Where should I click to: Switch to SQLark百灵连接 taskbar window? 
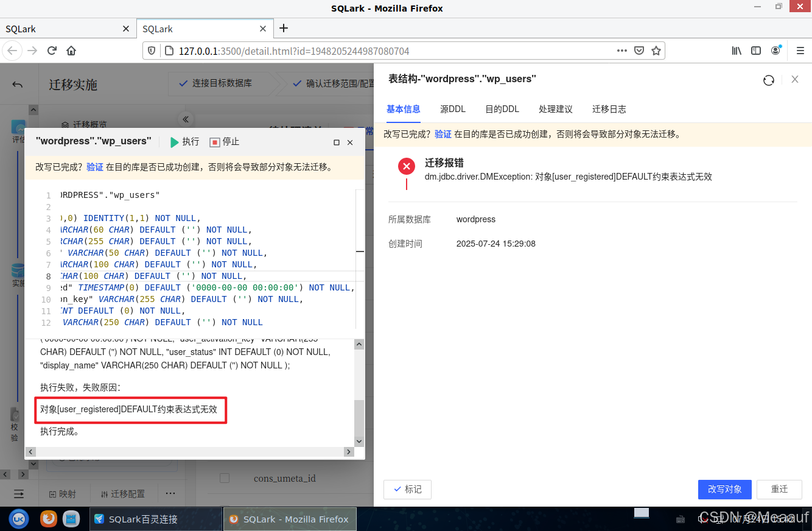tap(155, 519)
